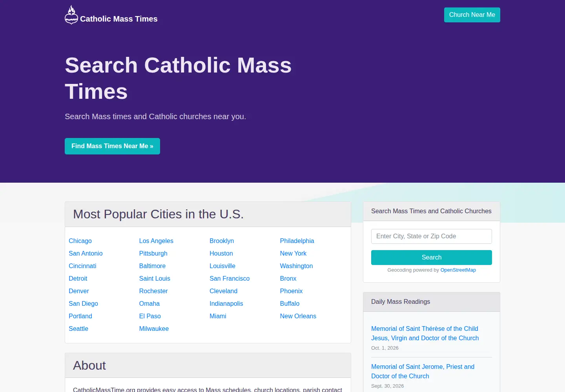The width and height of the screenshot is (565, 392).
Task: Click the Detroit link
Action: click(78, 279)
